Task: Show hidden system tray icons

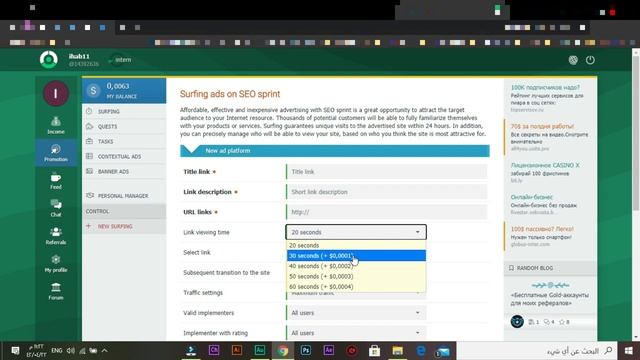Action: [x=104, y=351]
